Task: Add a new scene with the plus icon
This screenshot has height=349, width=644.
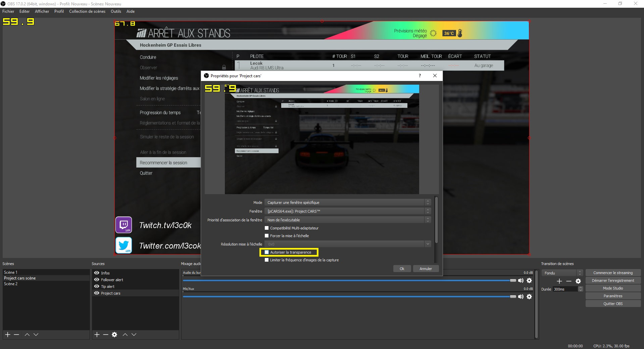Action: 8,335
